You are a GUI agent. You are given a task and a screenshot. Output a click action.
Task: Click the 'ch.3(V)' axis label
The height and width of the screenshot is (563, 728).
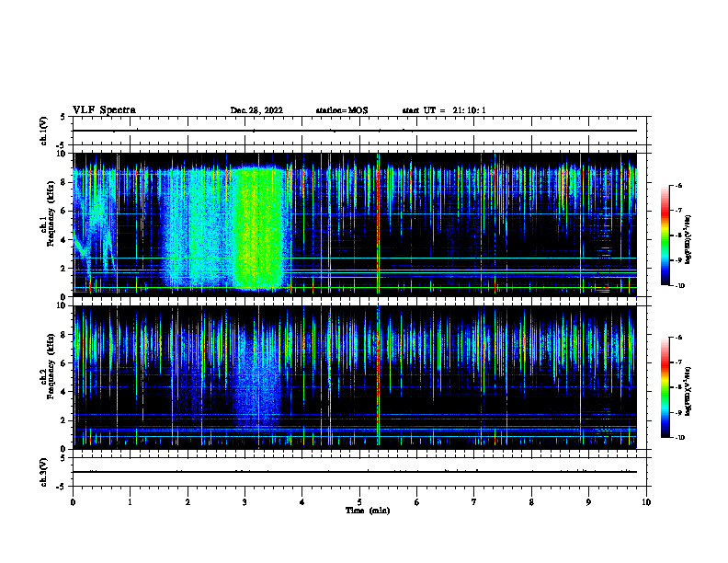43,472
